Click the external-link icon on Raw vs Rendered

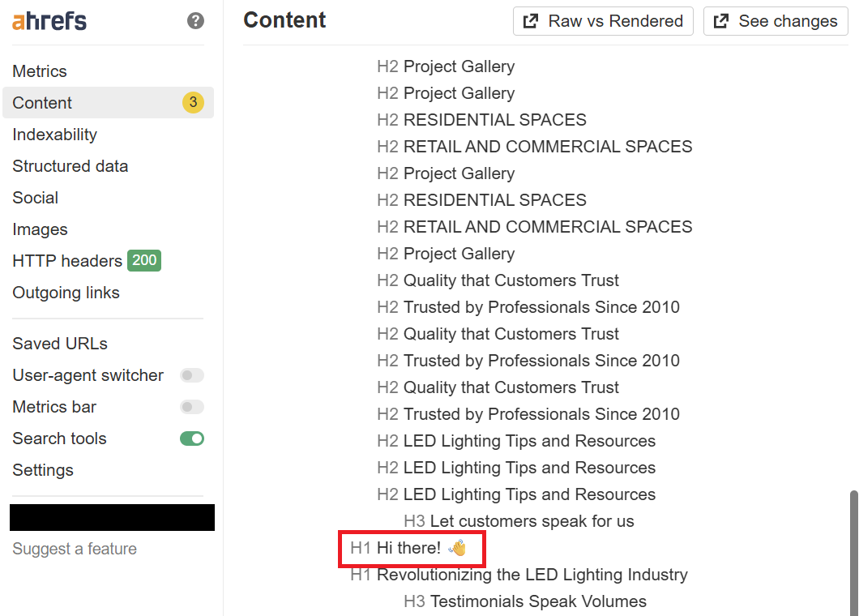coord(530,21)
